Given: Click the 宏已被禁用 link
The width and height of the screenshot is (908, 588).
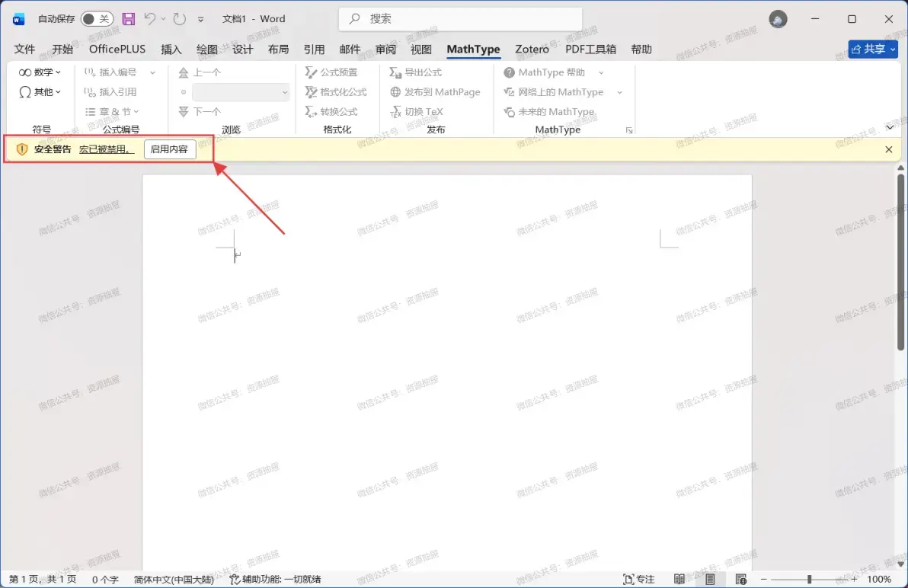Looking at the screenshot, I should pos(106,149).
